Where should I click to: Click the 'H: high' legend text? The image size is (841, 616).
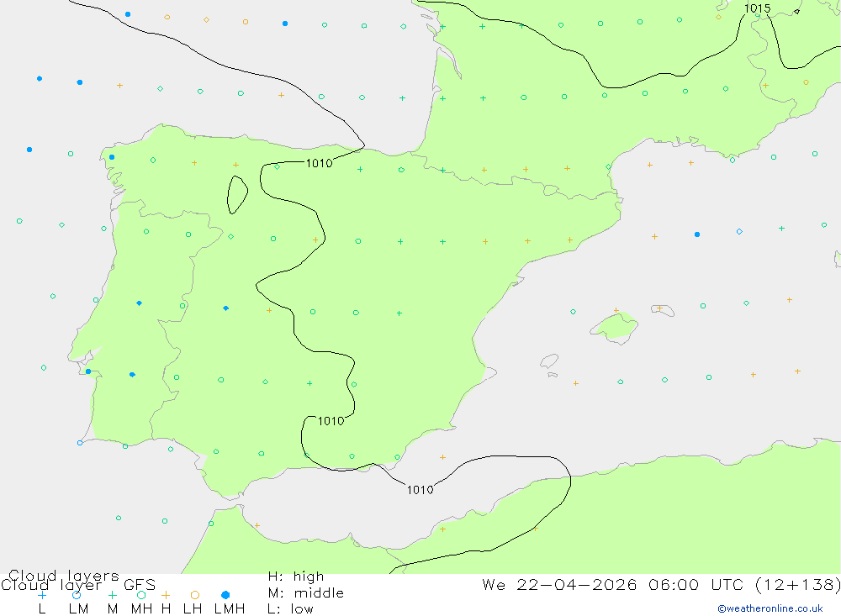click(296, 577)
